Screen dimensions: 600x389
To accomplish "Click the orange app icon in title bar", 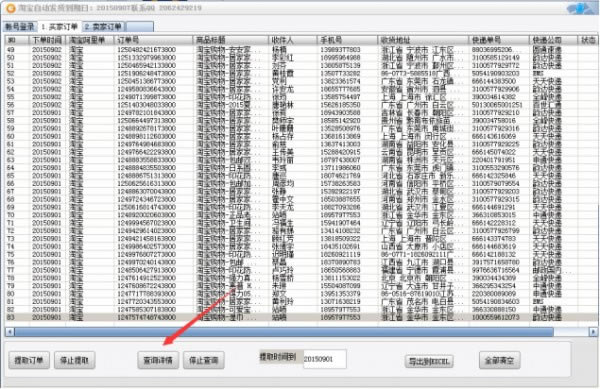I will (x=10, y=8).
